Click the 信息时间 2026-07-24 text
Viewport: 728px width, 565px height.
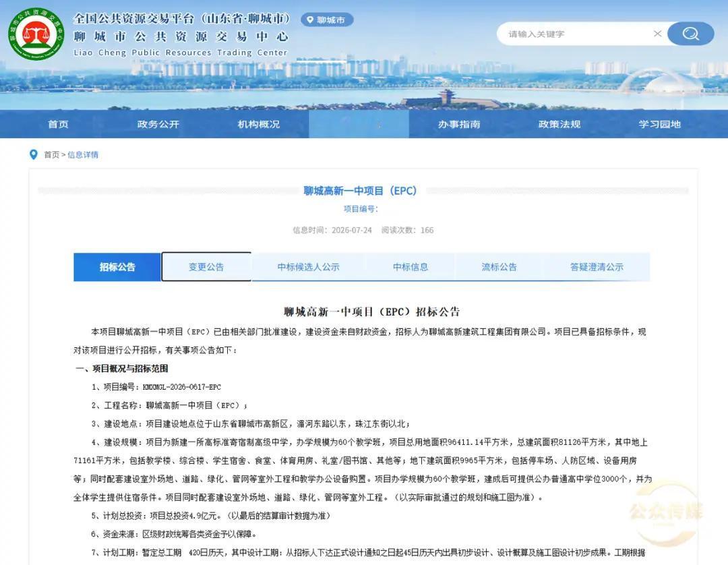[x=332, y=231]
